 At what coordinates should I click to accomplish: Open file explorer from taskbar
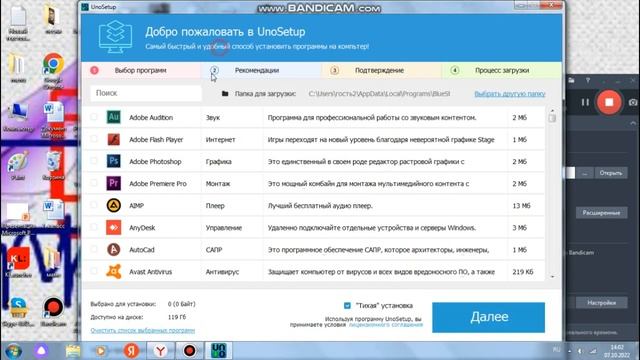coord(73,351)
